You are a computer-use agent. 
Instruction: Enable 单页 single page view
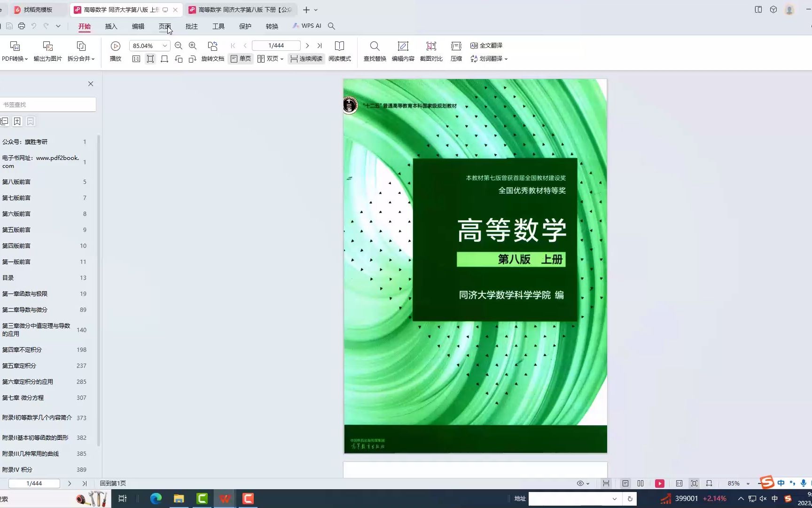pyautogui.click(x=241, y=59)
